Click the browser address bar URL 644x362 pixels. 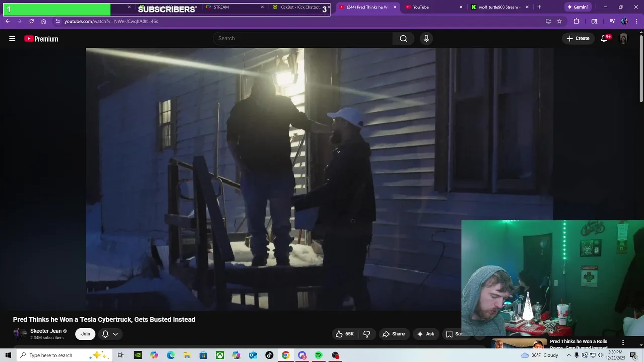111,21
